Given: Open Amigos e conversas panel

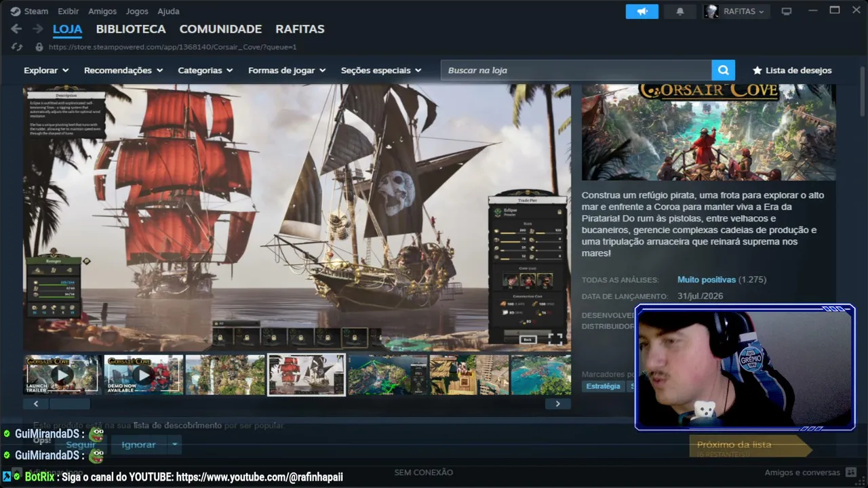Looking at the screenshot, I should pyautogui.click(x=802, y=472).
